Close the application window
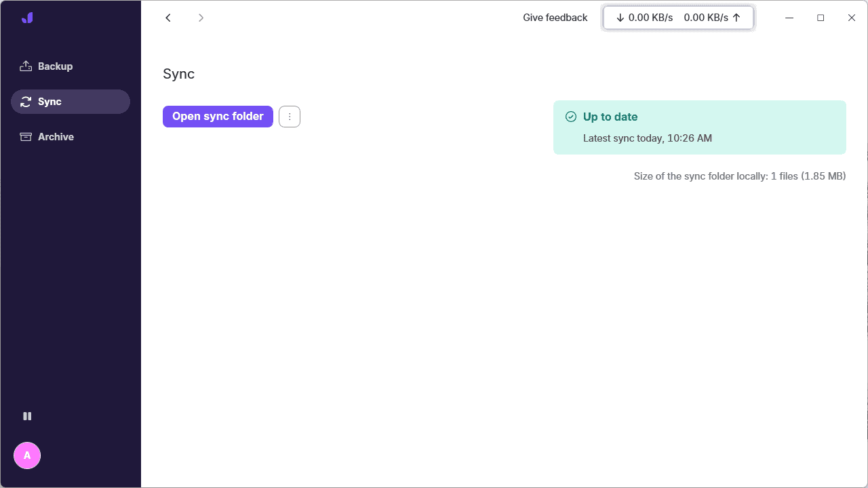The image size is (868, 488). coord(852,18)
